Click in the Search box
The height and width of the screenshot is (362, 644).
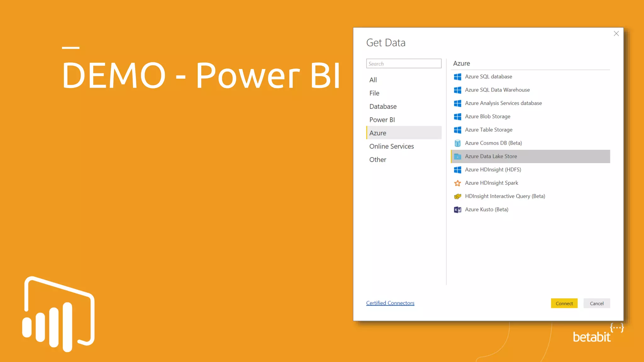click(x=404, y=63)
